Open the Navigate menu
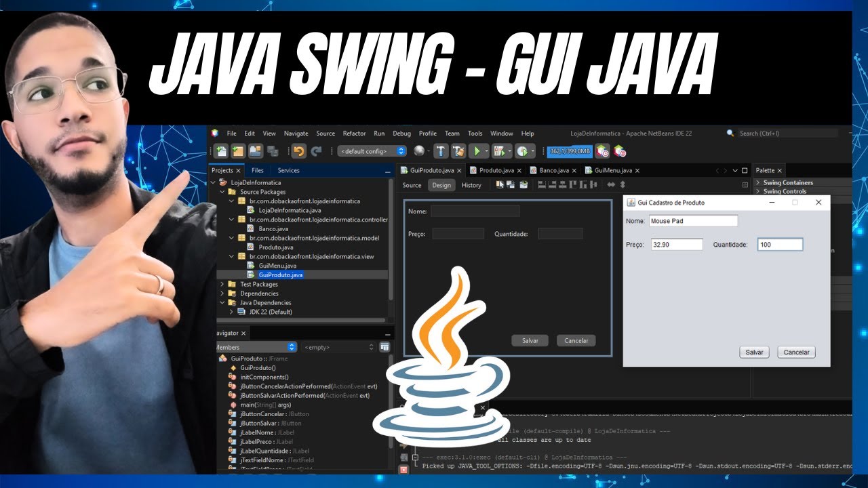Viewport: 868px width, 488px height. tap(296, 134)
